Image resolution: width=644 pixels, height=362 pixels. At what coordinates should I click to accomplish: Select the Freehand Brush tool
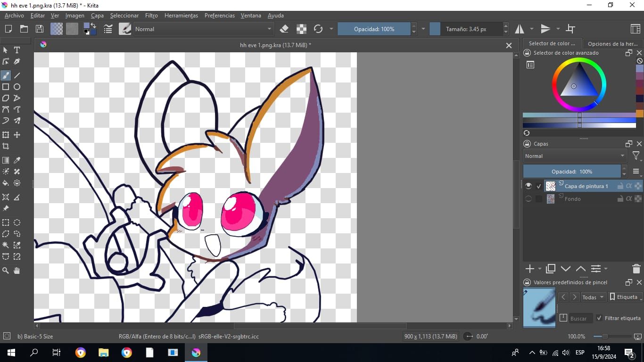coord(6,75)
